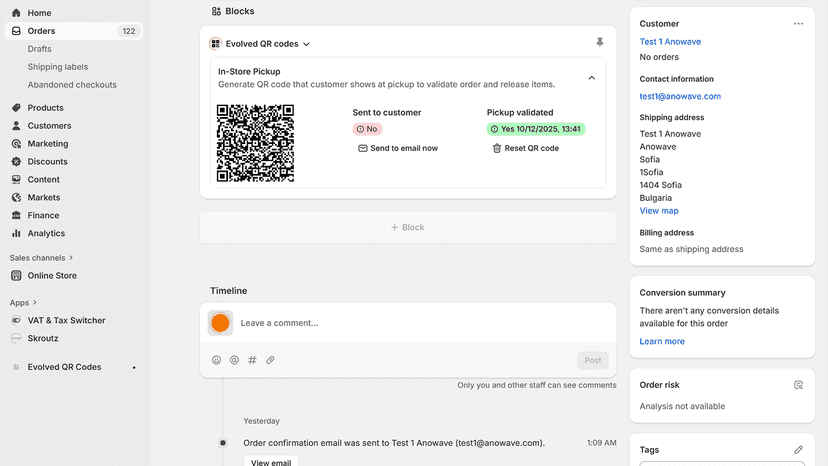The height and width of the screenshot is (466, 828).
Task: Collapse the In-Store Pickup section
Action: pyautogui.click(x=591, y=78)
